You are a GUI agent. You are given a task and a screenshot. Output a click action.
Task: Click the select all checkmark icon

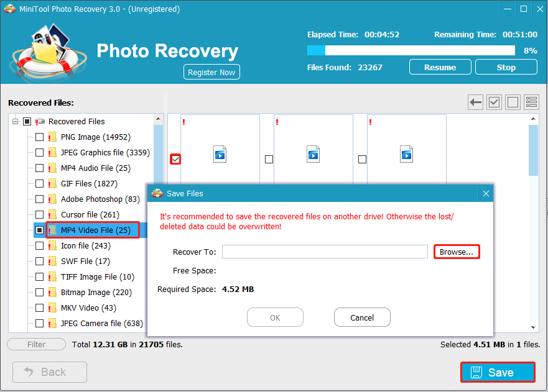[x=495, y=103]
